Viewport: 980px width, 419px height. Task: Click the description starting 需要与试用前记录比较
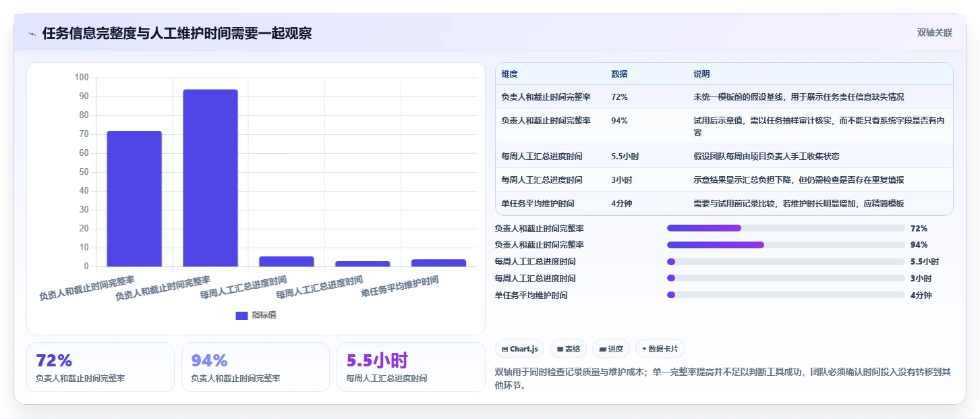tap(799, 204)
